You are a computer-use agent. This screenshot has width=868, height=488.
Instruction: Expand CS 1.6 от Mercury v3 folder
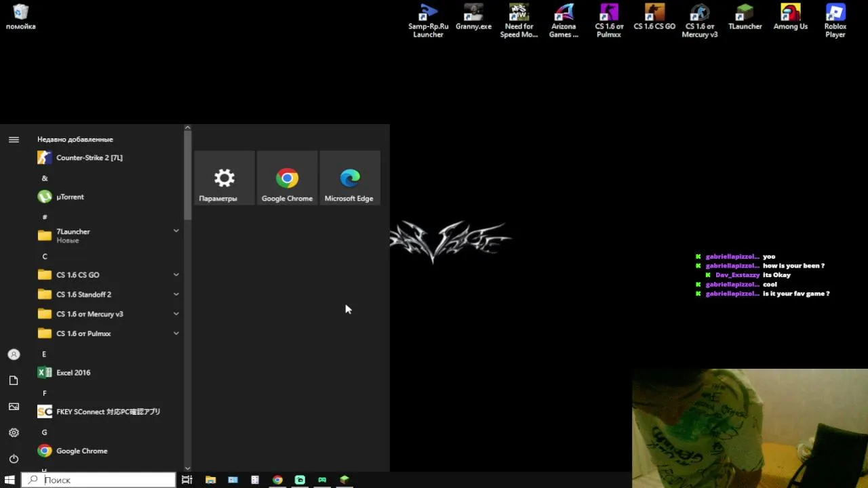(x=108, y=314)
